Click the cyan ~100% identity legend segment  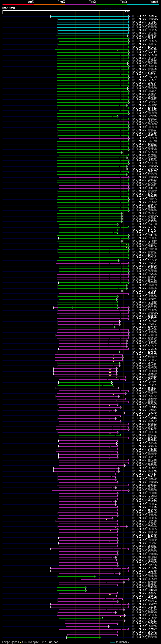[x=143, y=4]
